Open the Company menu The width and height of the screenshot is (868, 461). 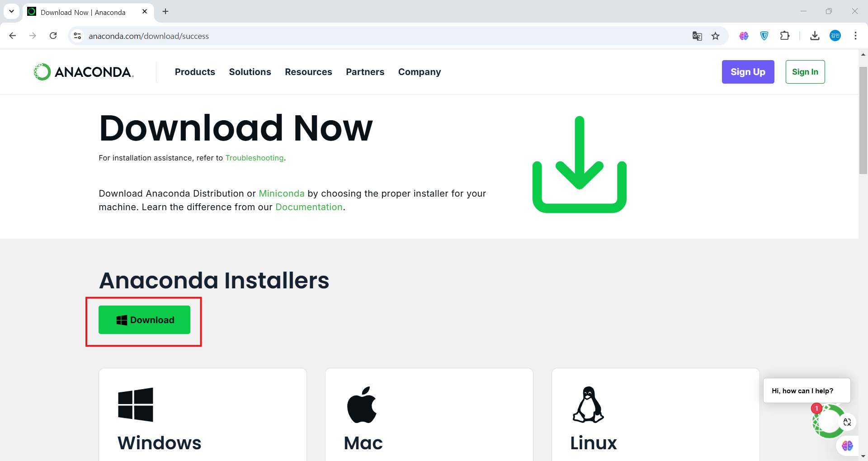point(420,72)
